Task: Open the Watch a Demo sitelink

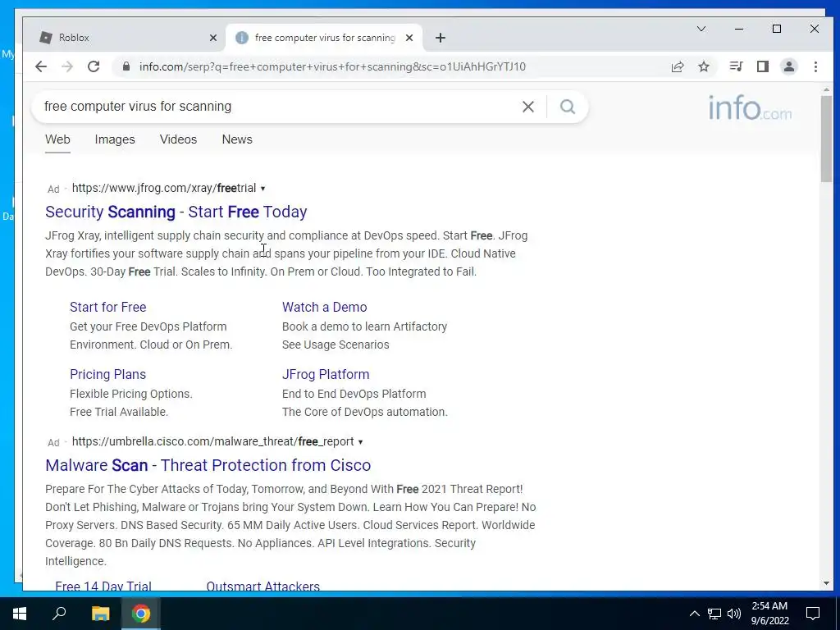Action: click(325, 307)
